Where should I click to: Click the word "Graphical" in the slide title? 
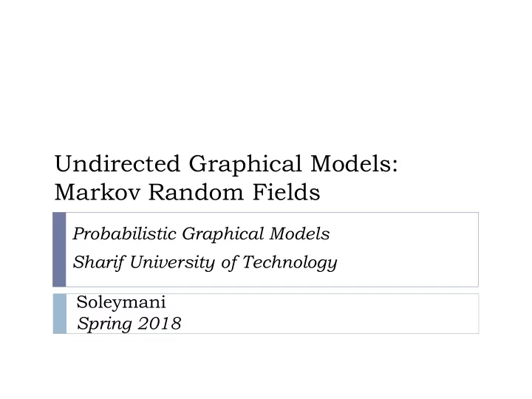click(245, 164)
